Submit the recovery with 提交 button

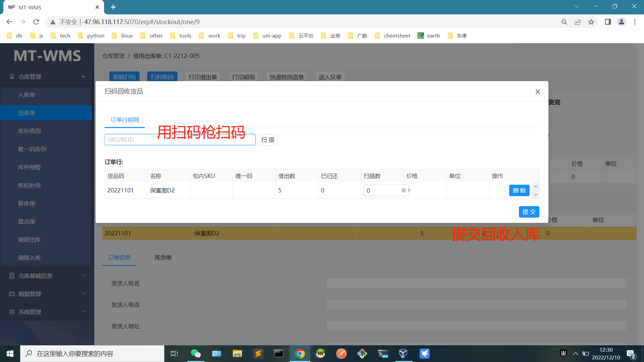click(529, 212)
